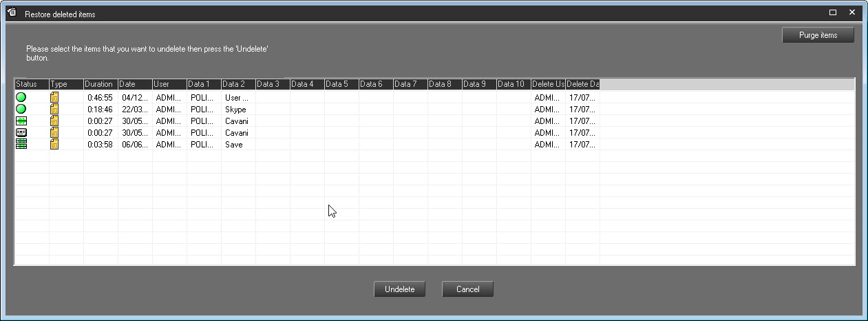Select the Cavani cell of cassette row
This screenshot has width=868, height=321.
237,133
